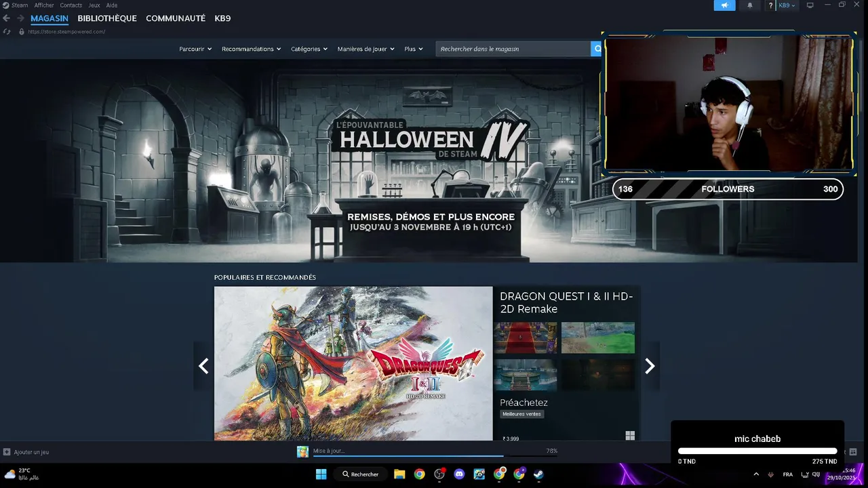Click the Préachetez label
The height and width of the screenshot is (488, 868).
point(524,403)
